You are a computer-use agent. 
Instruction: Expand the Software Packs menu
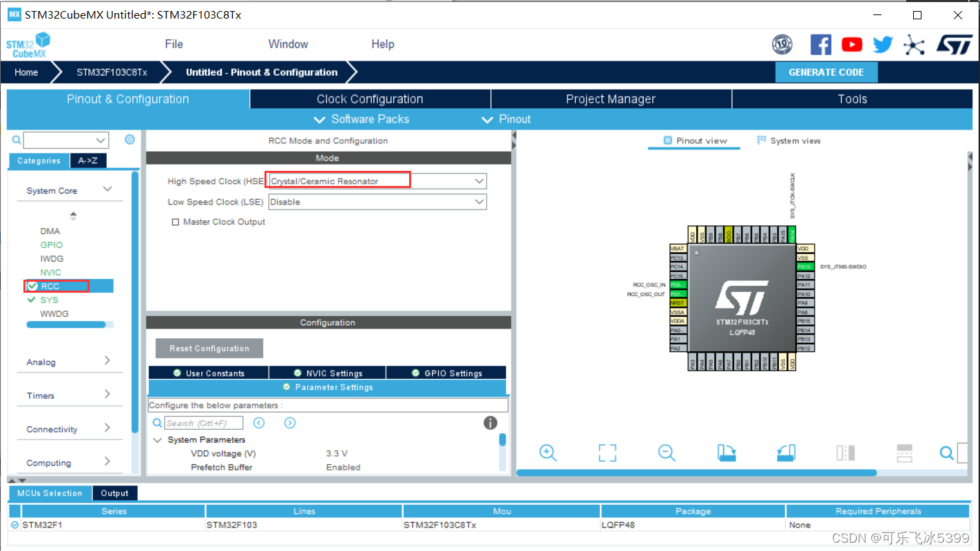pos(361,119)
